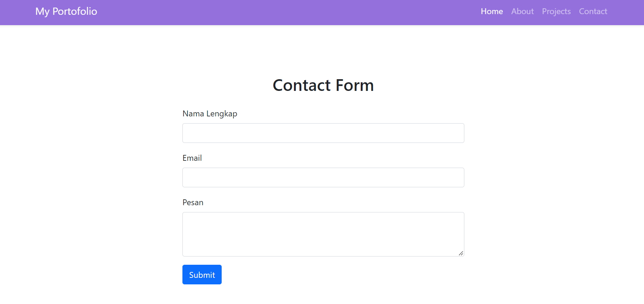Click the My Portofolio brand link
Screen dimensions: 644x304
[x=66, y=11]
